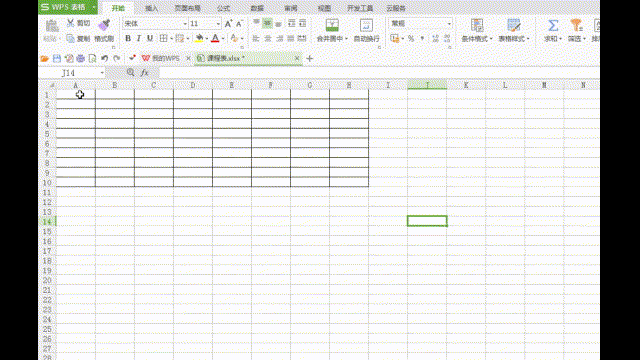Click distributed alignment icon

tap(302, 38)
